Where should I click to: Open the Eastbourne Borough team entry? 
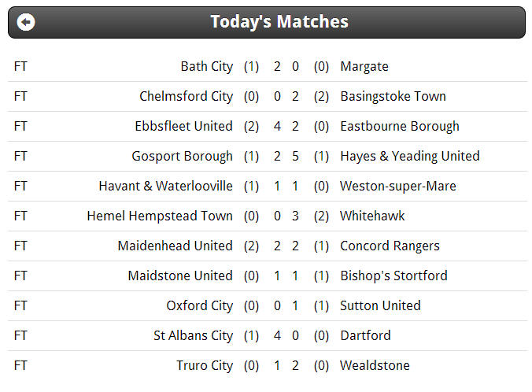pos(400,126)
